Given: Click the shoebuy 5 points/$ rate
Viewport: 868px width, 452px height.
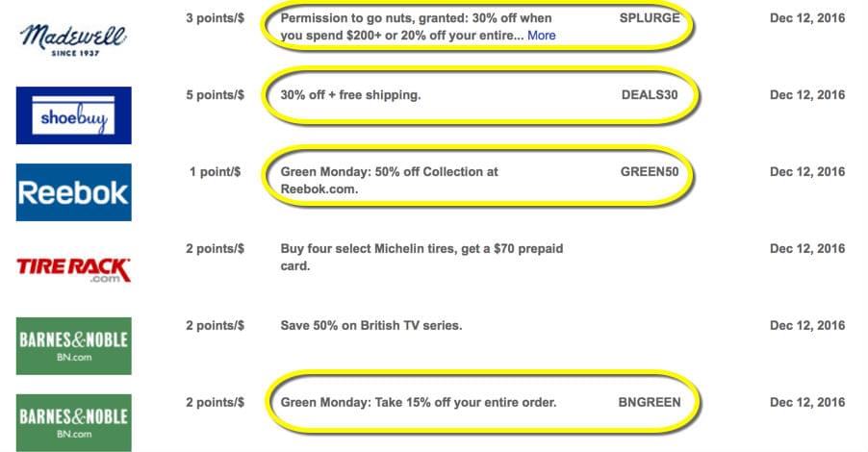Looking at the screenshot, I should [215, 95].
